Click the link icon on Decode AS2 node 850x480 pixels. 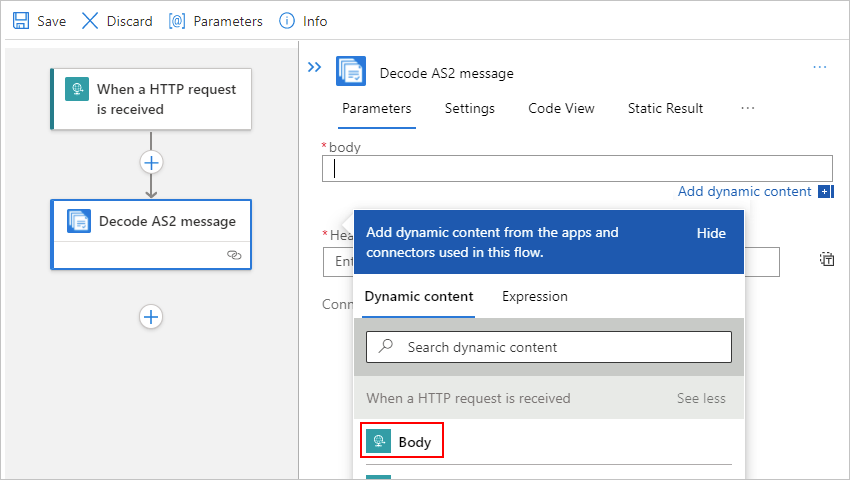(234, 256)
